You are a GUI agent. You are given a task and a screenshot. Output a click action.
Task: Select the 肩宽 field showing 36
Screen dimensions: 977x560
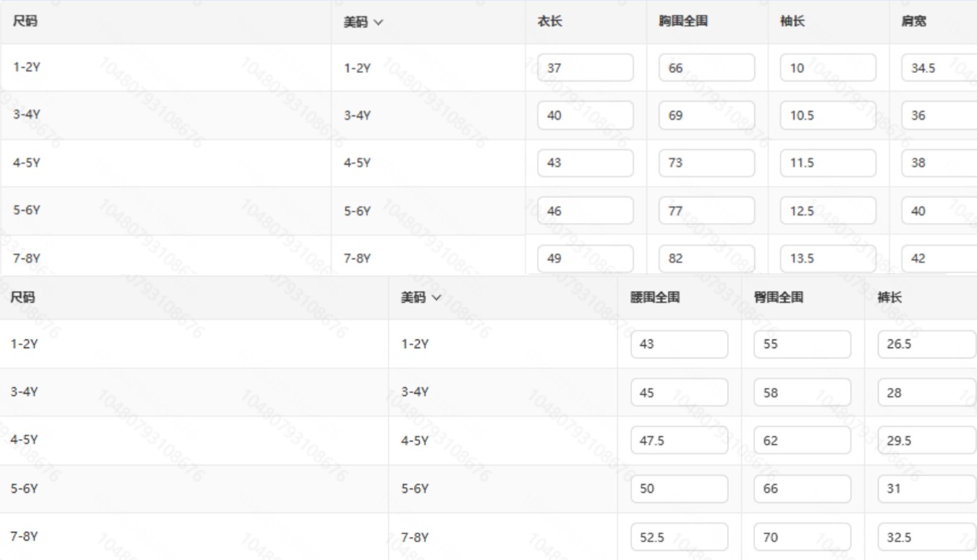pyautogui.click(x=939, y=116)
